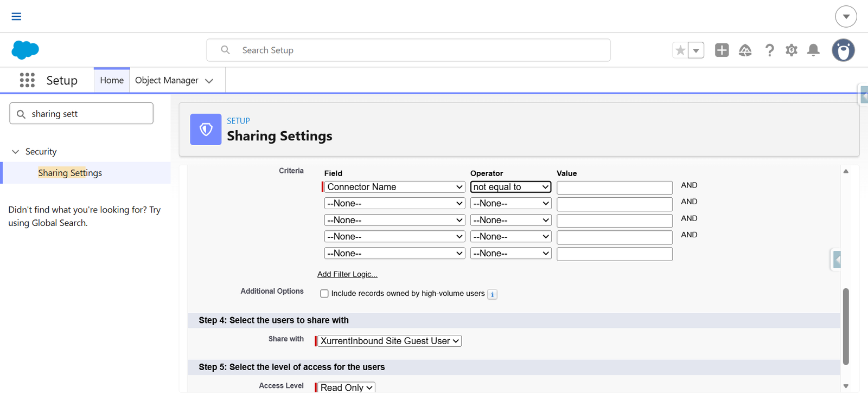Enable include records owned by high-volume users
The height and width of the screenshot is (401, 868).
click(x=324, y=294)
